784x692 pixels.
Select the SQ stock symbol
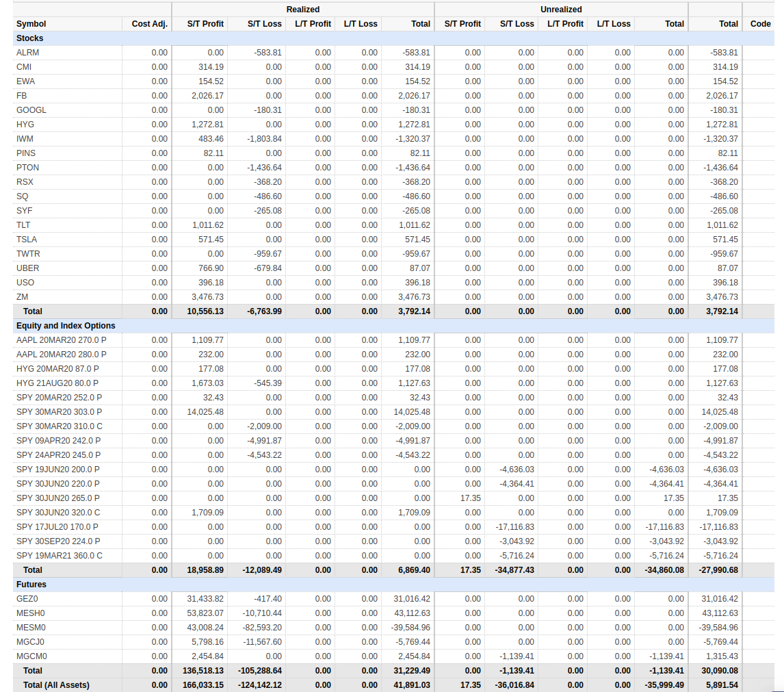click(x=22, y=196)
